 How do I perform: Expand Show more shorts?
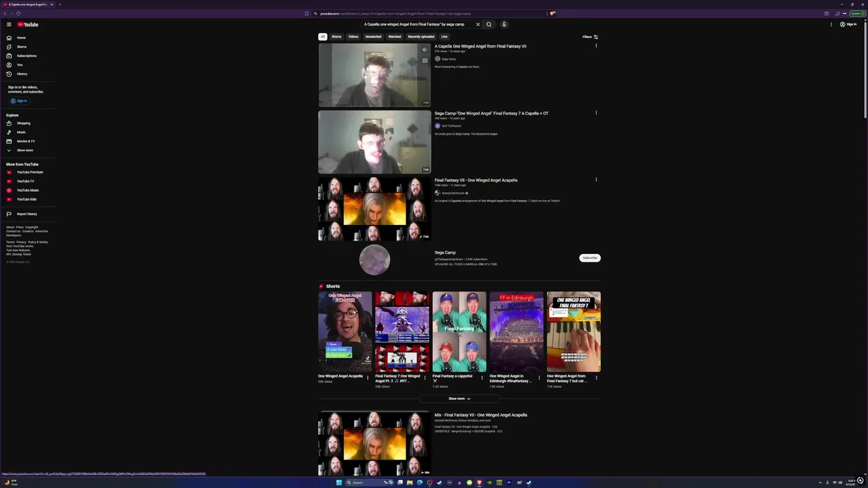click(x=459, y=399)
